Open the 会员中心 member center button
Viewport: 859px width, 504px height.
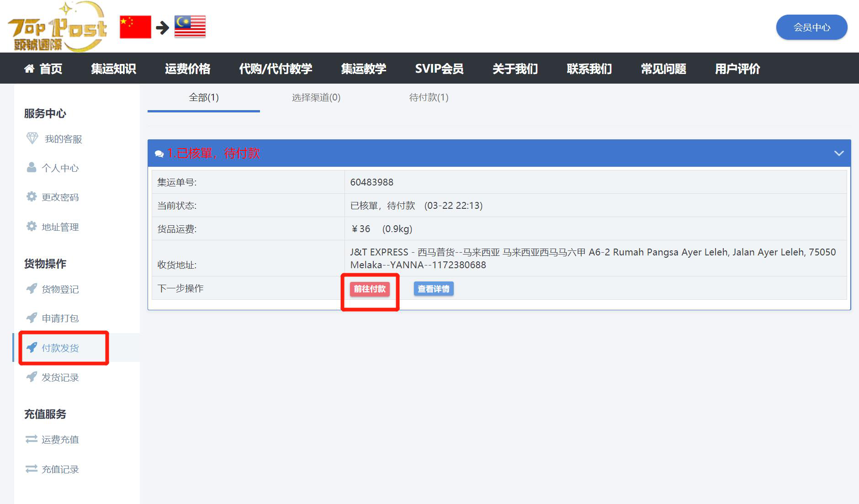coord(811,27)
